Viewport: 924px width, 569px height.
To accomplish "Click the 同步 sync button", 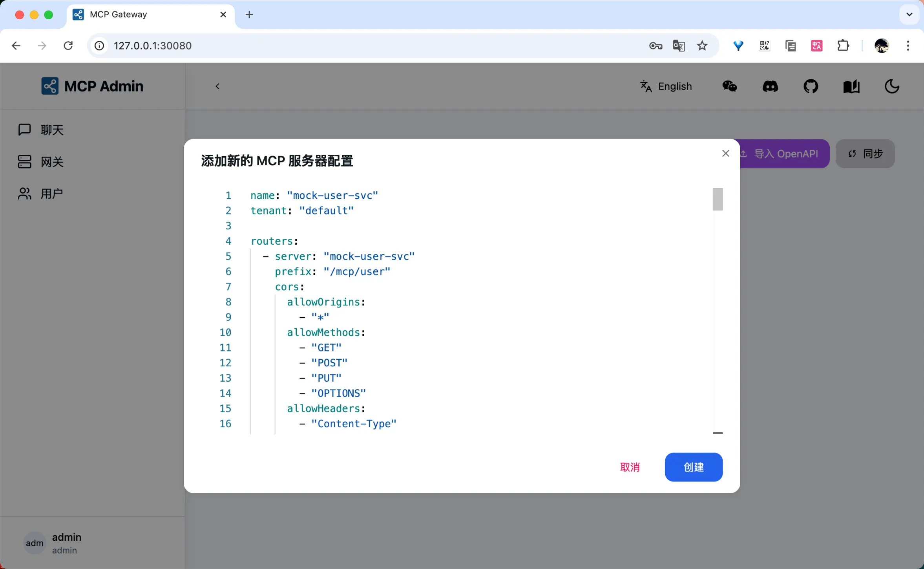I will tap(865, 154).
